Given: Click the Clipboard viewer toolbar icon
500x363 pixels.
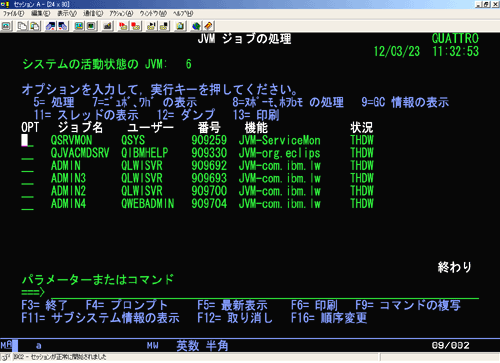Looking at the screenshot, I should (180, 26).
